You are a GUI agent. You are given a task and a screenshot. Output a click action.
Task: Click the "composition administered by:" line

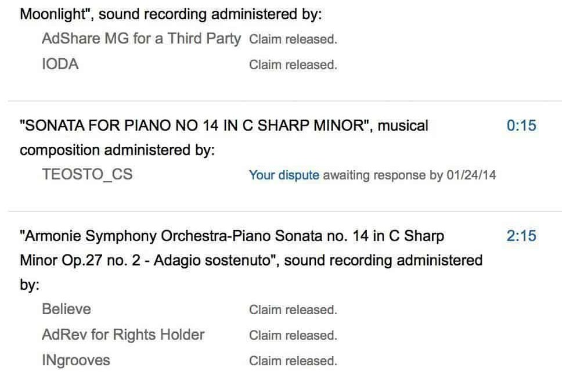(x=117, y=150)
